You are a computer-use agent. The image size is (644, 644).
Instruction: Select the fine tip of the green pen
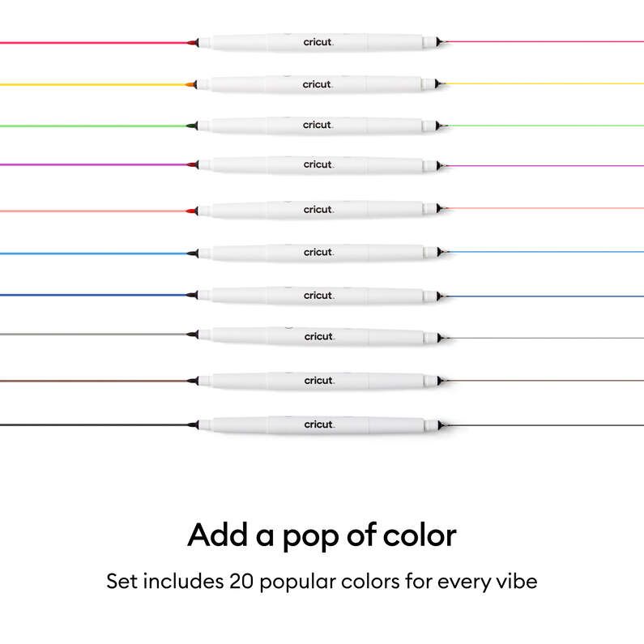click(x=439, y=126)
